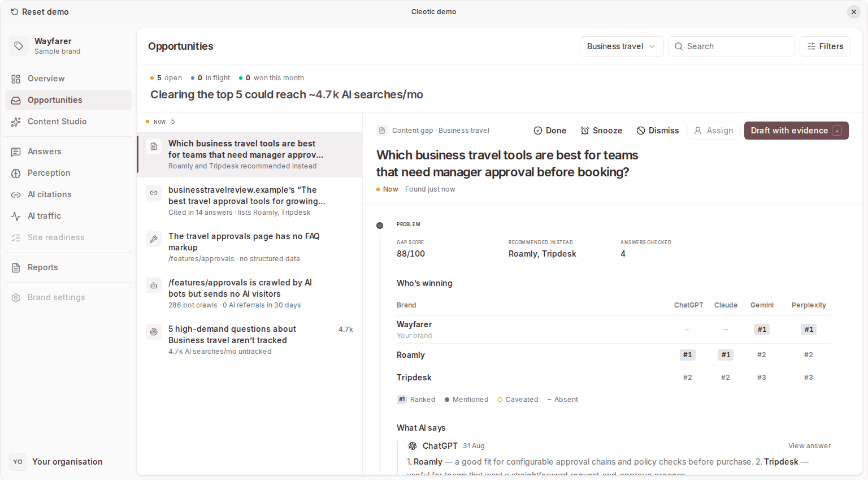
Task: Open the Wayfarer brand switcher
Action: coord(68,46)
